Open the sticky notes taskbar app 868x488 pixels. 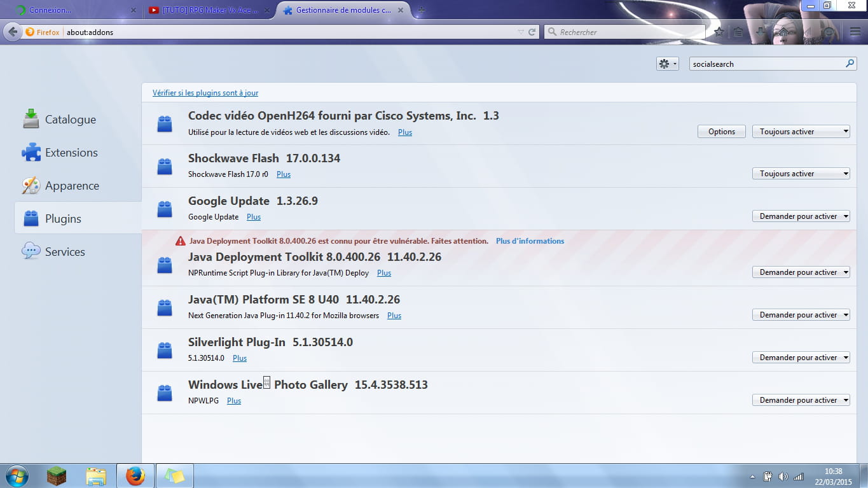pos(175,476)
